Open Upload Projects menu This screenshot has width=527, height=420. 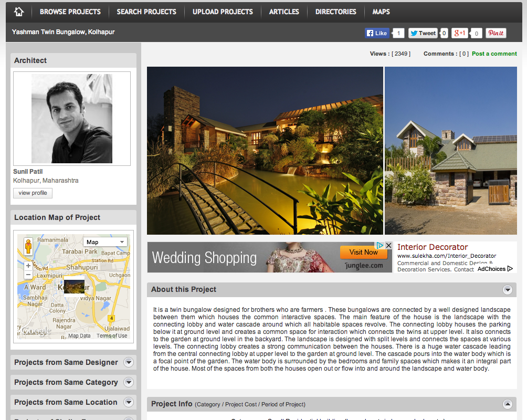tap(223, 12)
